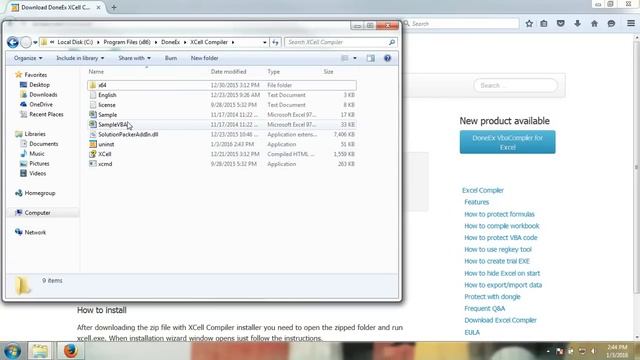
Task: Open the Organize dropdown menu
Action: coord(28,58)
